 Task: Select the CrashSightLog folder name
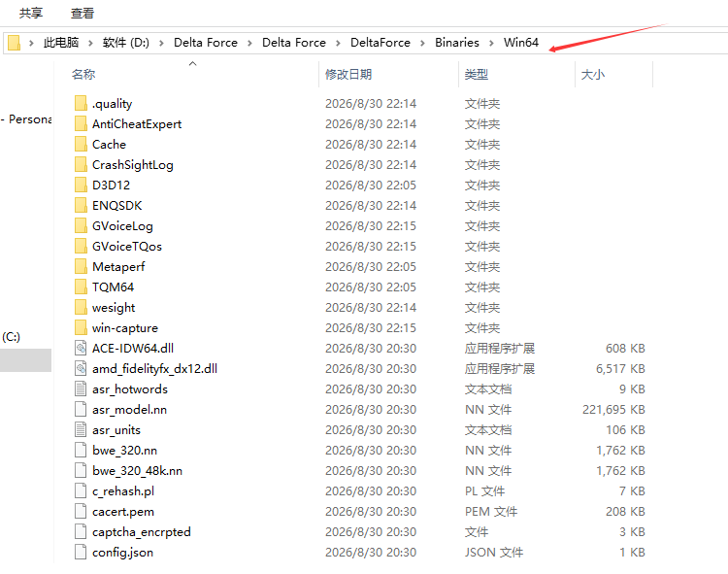click(x=133, y=165)
